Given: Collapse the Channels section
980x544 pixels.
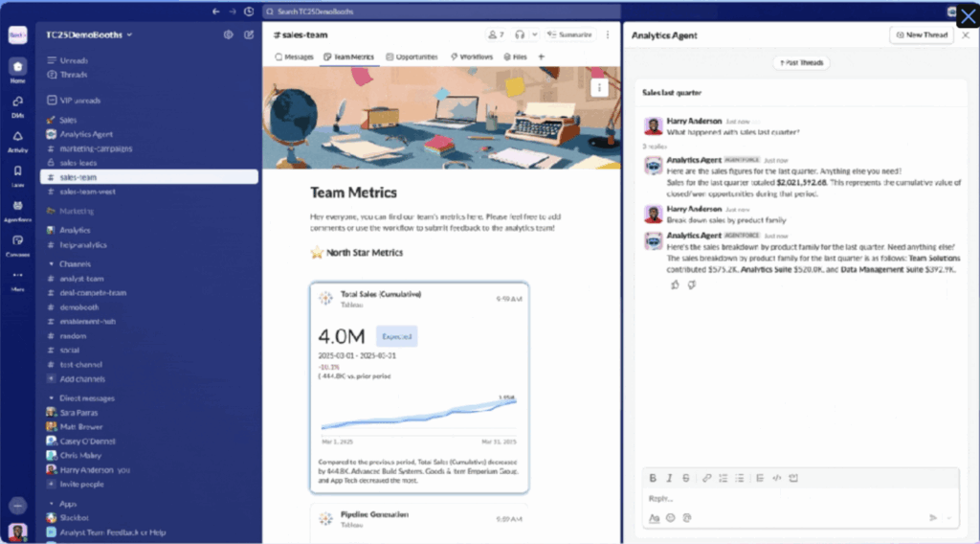Looking at the screenshot, I should coord(50,263).
